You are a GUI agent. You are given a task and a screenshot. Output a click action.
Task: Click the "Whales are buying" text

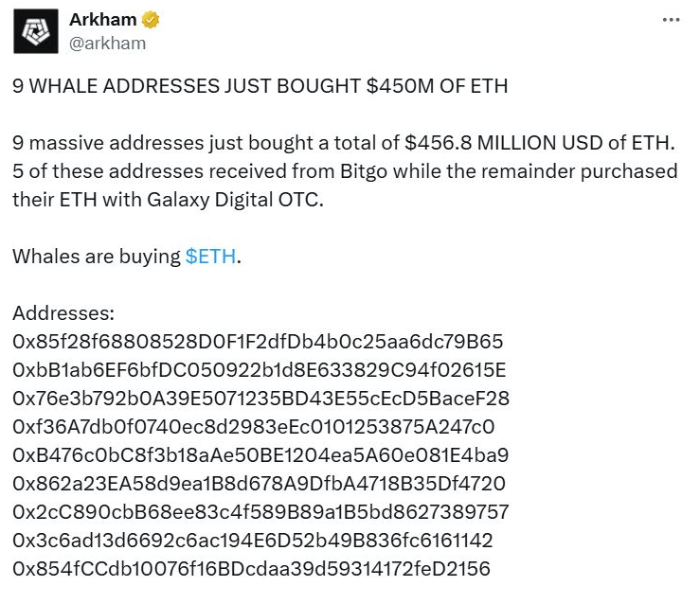97,257
